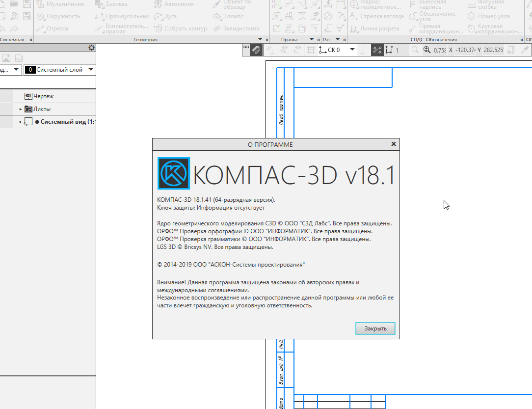Screen dimensions: 532x409
Task: Click the step cursor value 1
Action: [397, 50]
